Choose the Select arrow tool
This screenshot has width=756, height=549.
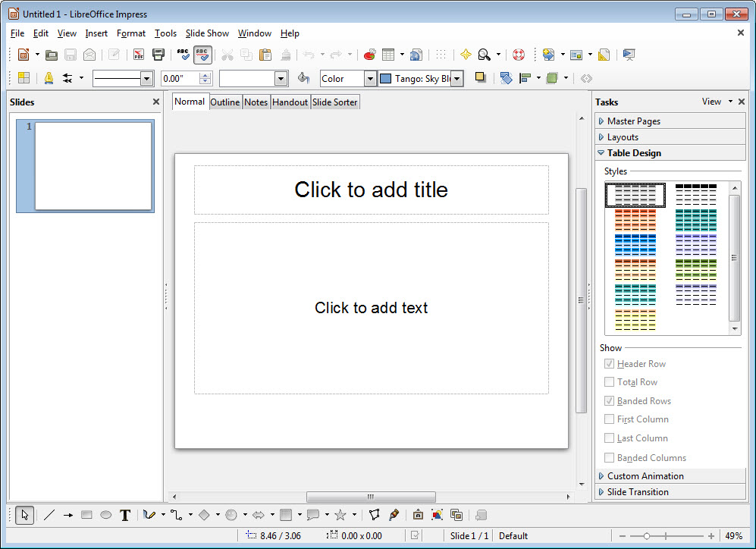24,515
